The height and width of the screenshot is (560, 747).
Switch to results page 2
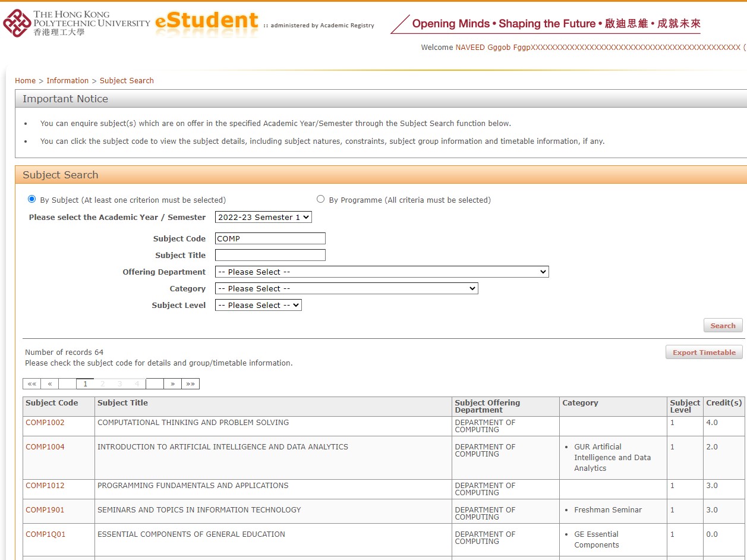[x=102, y=383]
